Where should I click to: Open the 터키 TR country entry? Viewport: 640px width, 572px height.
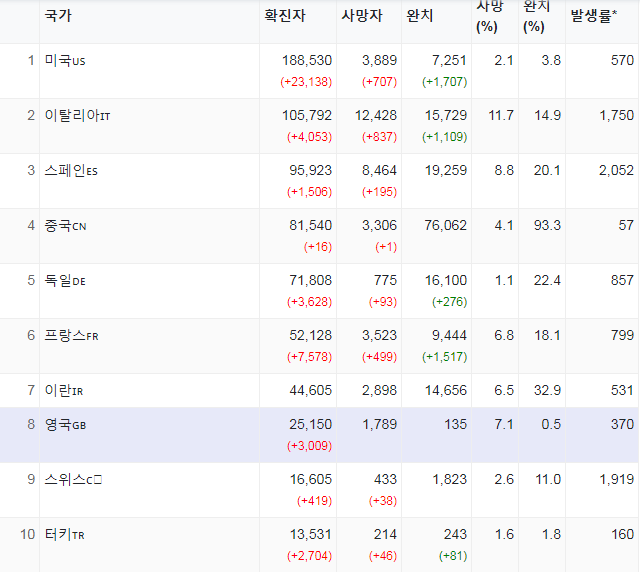click(x=64, y=534)
